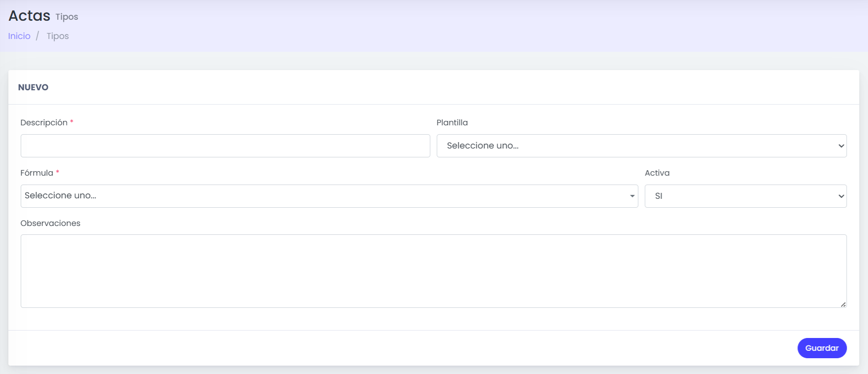Click the Descripción text input field

coord(225,146)
